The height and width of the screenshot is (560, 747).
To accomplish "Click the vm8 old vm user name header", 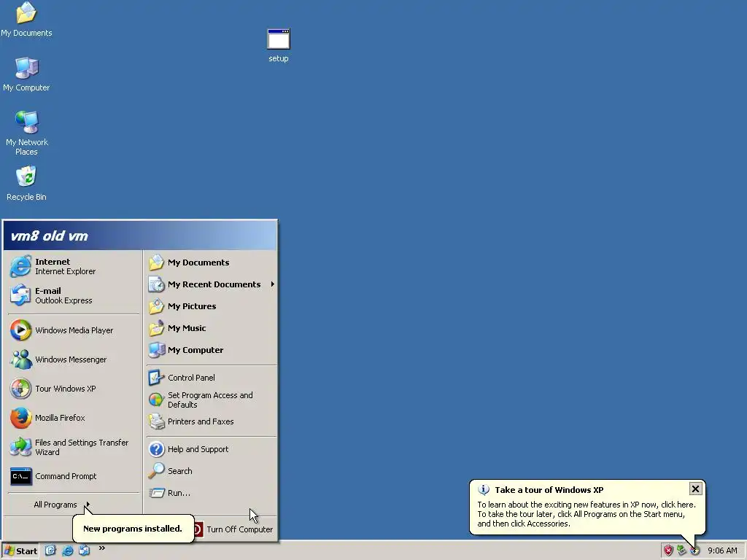I will (x=49, y=236).
